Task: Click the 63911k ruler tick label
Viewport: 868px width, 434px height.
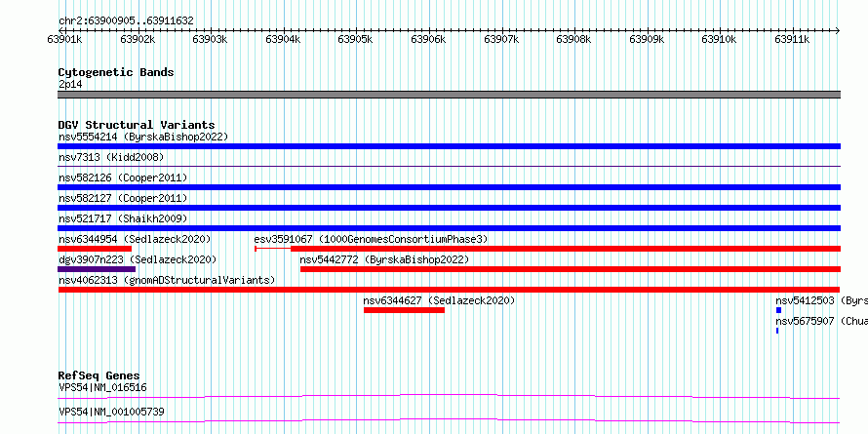Action: tap(792, 39)
